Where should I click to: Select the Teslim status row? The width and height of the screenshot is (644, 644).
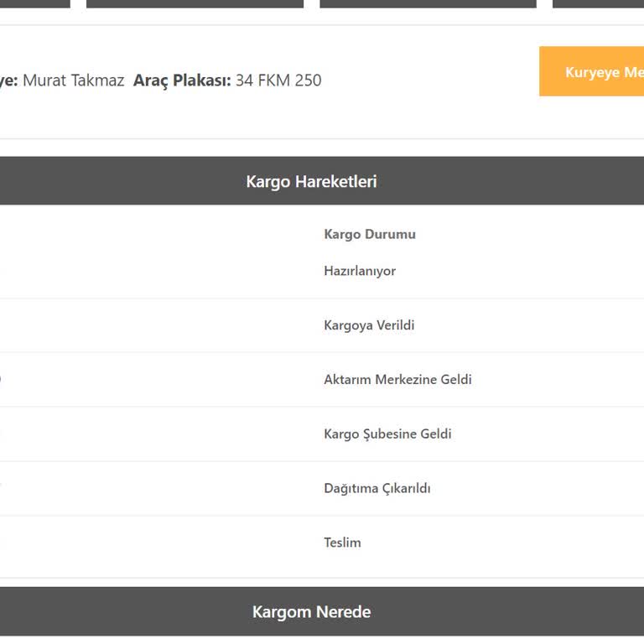(x=322, y=543)
